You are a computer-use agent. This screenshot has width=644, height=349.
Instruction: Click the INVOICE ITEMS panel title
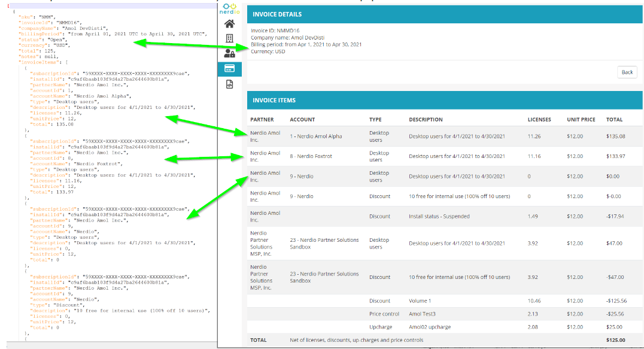coord(274,100)
